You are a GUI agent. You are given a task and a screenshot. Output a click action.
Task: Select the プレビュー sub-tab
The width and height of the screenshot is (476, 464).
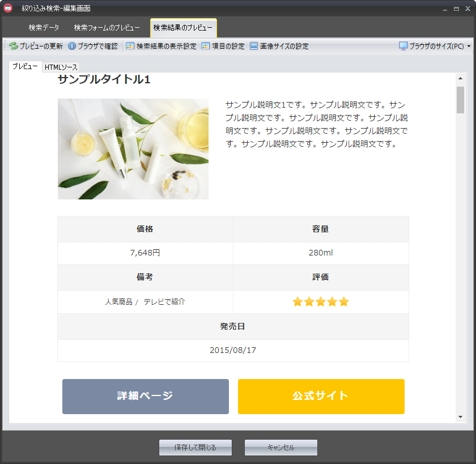pos(25,67)
